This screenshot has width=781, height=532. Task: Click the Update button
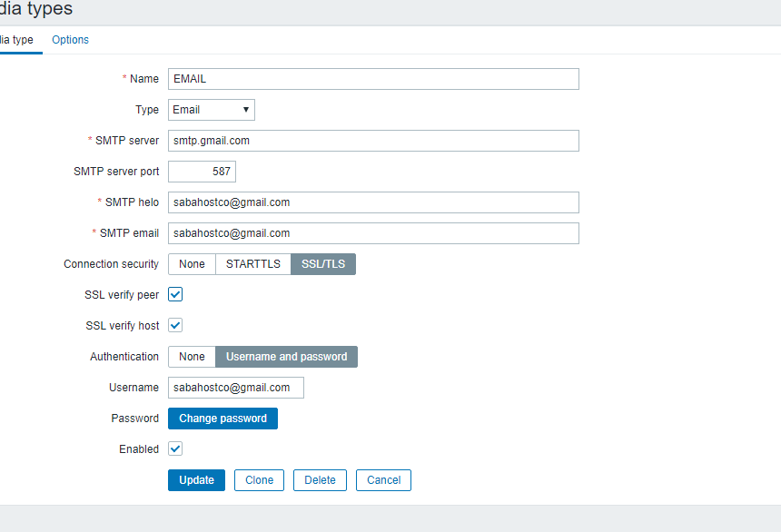click(x=196, y=480)
